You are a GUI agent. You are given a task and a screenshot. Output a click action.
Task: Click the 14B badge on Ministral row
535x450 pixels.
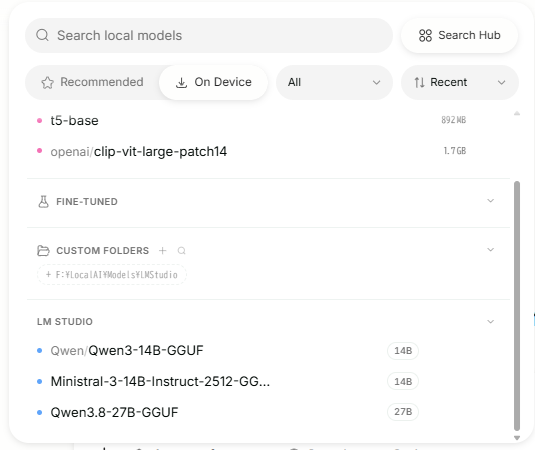coord(403,381)
